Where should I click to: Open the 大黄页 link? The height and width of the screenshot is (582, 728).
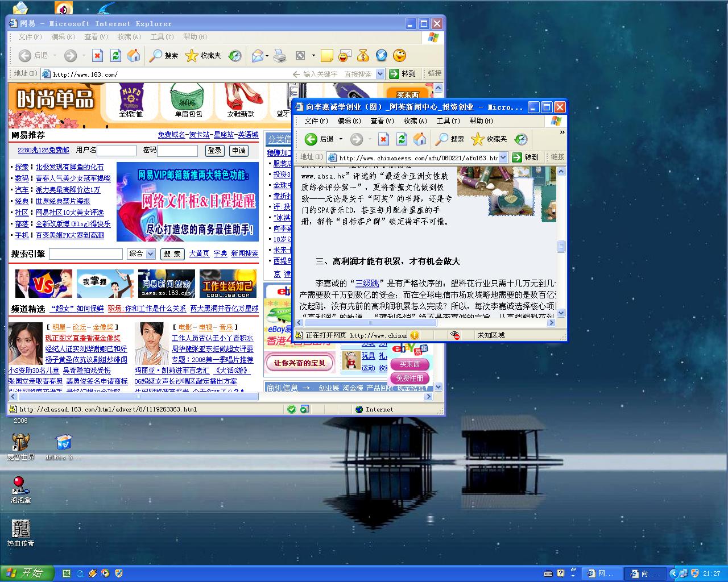199,253
